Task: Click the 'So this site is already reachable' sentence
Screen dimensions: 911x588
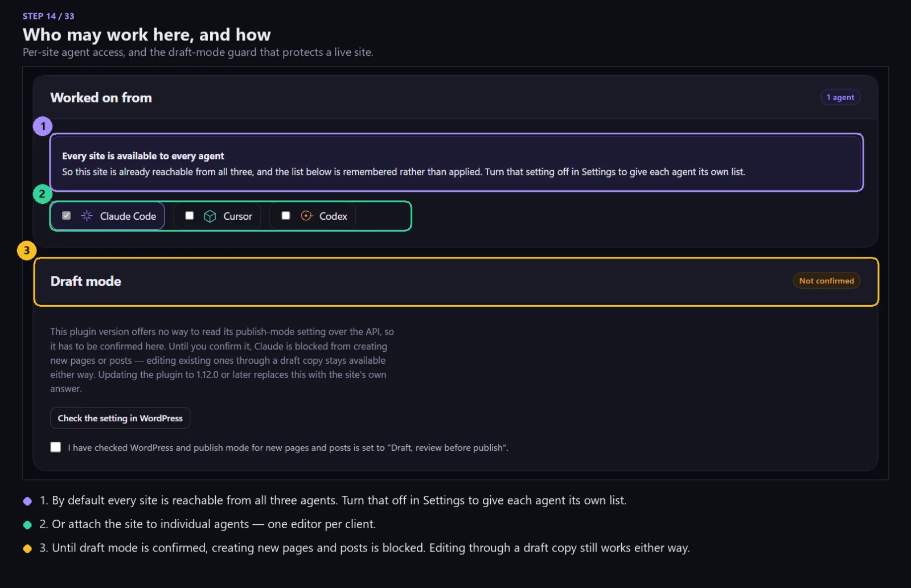Action: point(403,172)
